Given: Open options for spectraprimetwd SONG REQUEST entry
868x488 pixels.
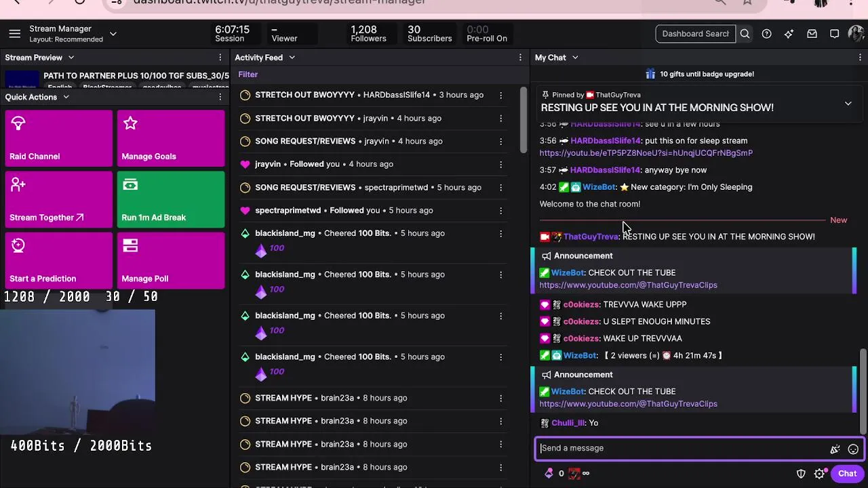Looking at the screenshot, I should 500,187.
